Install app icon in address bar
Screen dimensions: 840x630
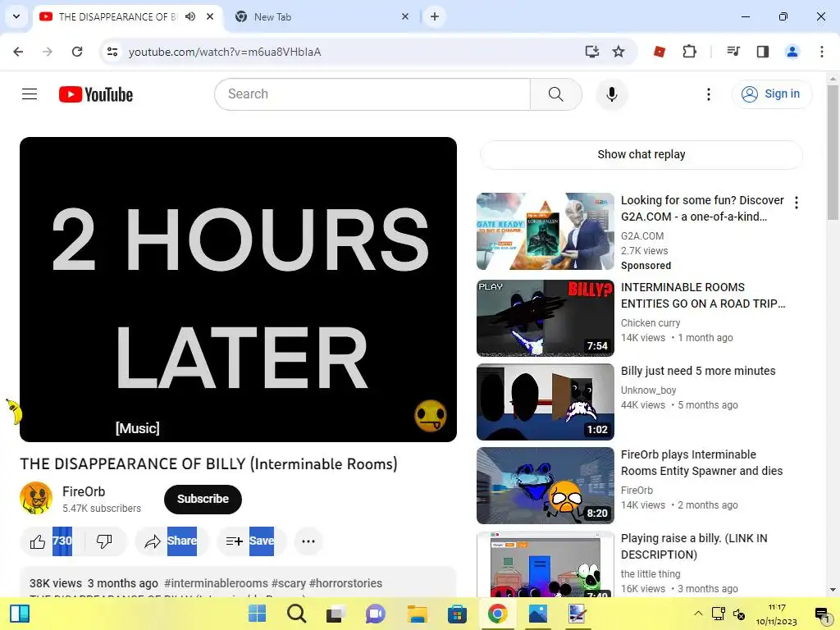591,52
